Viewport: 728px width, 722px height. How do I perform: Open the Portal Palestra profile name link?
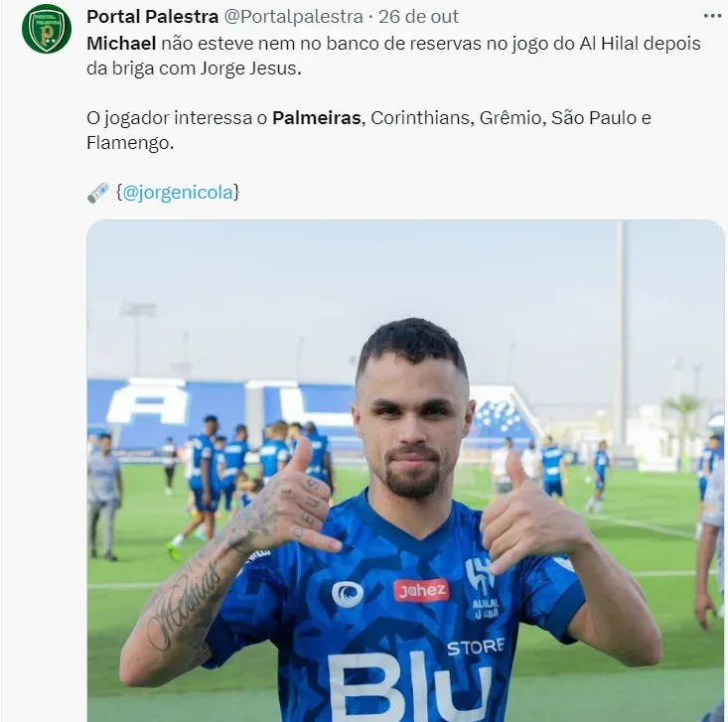(x=152, y=17)
